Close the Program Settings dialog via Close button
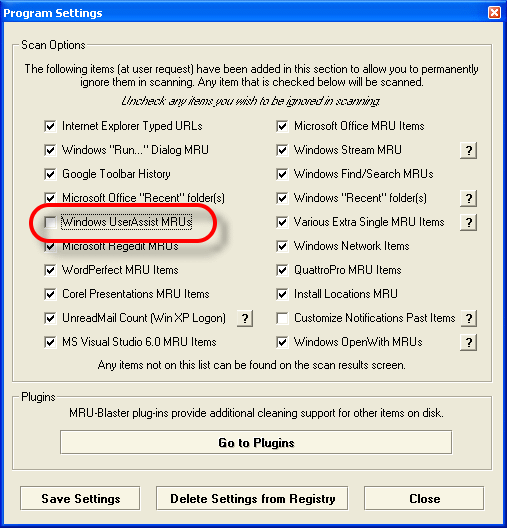The image size is (507, 528). pos(424,498)
